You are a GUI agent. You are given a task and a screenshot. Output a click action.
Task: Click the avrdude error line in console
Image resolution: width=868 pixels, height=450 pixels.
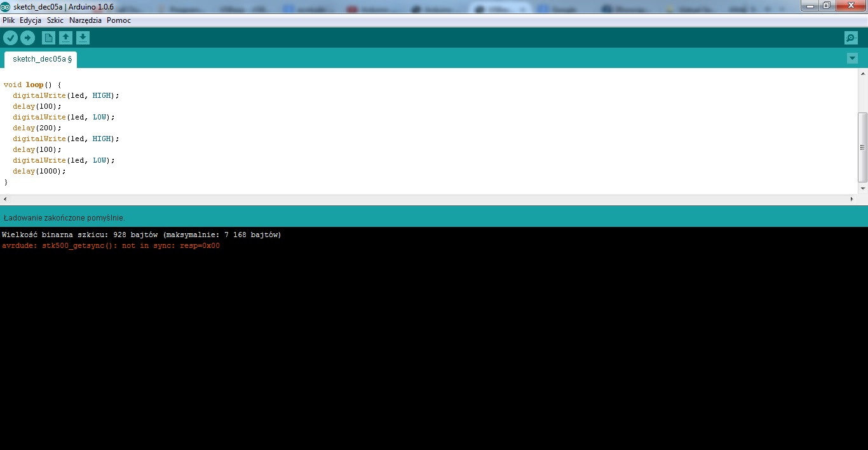click(x=111, y=246)
